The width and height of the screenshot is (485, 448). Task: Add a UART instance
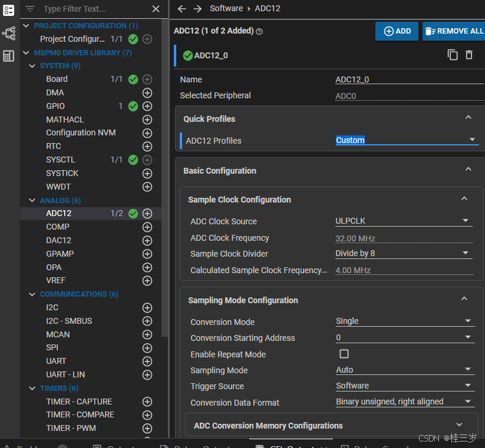(x=147, y=361)
